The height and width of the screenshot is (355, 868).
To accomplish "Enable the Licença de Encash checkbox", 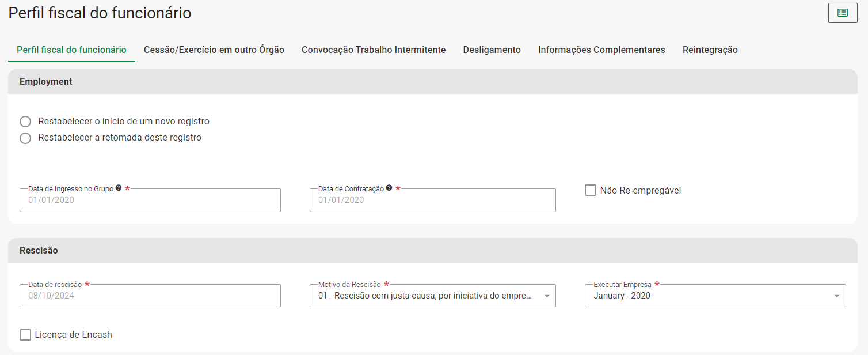I will pos(25,334).
